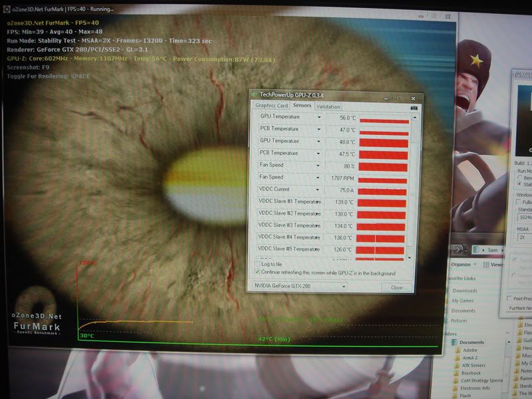Select the ArmA 2 folder

471,359
